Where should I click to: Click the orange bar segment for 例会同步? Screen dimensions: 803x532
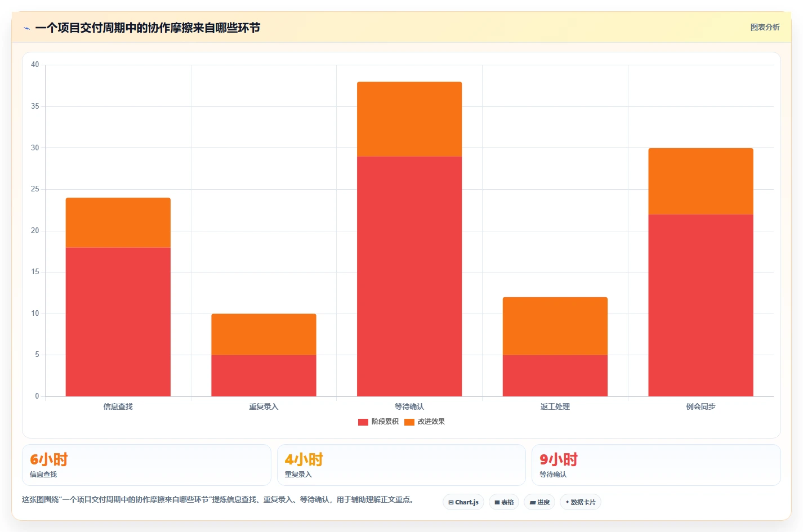tap(701, 181)
